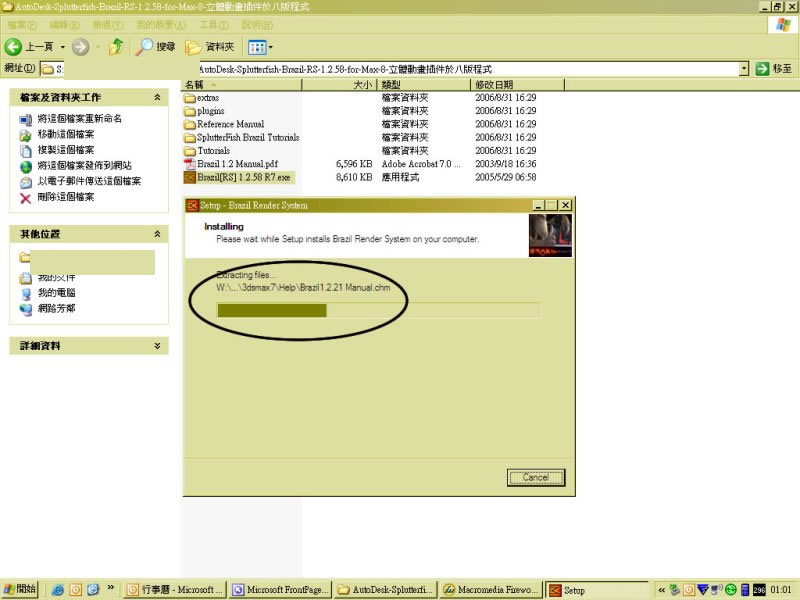Open the 說明(H) menu
The image size is (800, 600).
(x=257, y=24)
